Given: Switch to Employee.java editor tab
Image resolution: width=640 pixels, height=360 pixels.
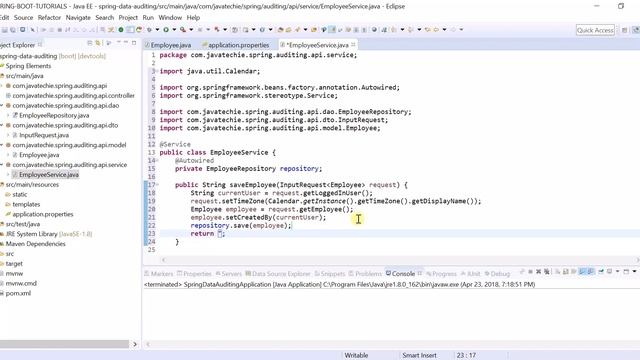Looking at the screenshot, I should click(x=168, y=45).
